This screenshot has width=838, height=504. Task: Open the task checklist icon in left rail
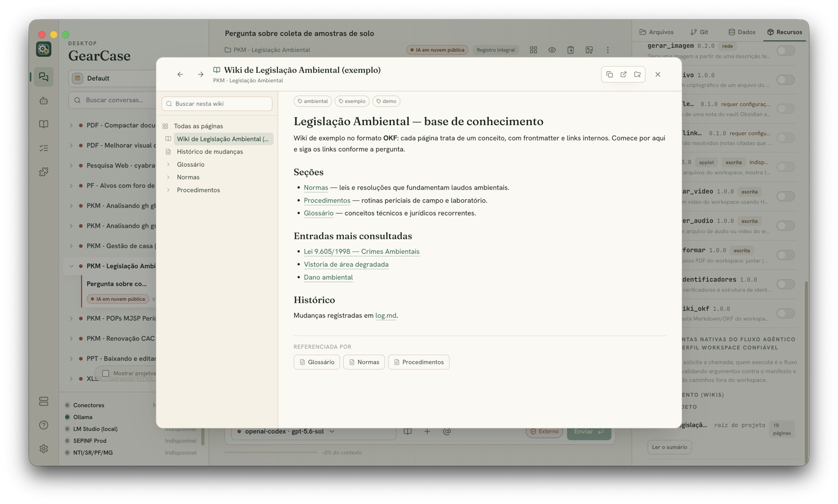[44, 148]
